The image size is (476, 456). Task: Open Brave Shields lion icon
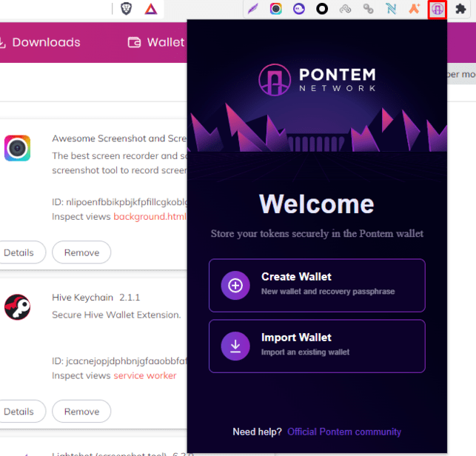126,8
